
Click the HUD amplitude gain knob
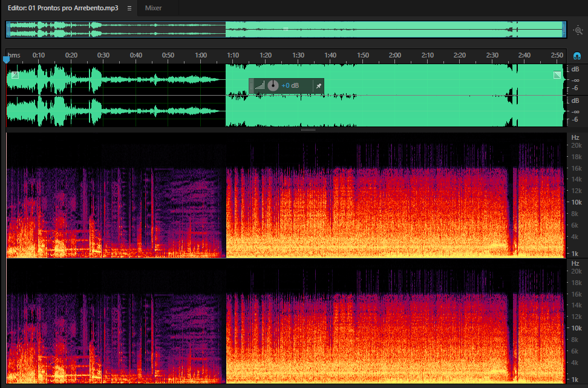pos(273,85)
